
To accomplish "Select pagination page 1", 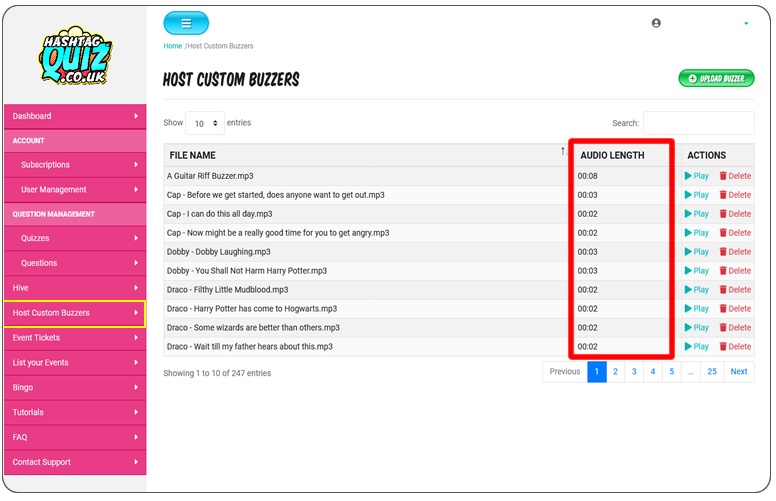I will [597, 371].
